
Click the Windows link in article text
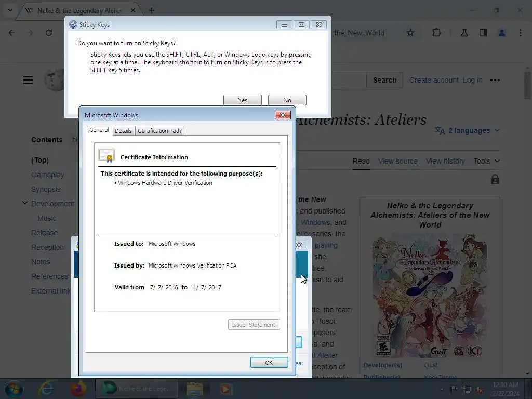(315, 222)
